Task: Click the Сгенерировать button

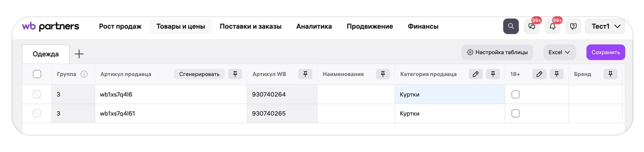Action: [x=199, y=74]
